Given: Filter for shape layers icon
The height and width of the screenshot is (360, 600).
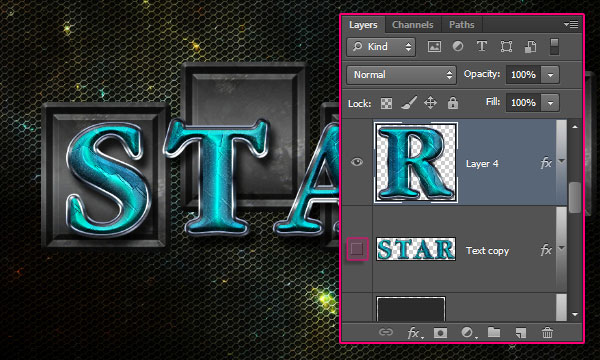Looking at the screenshot, I should click(x=506, y=47).
